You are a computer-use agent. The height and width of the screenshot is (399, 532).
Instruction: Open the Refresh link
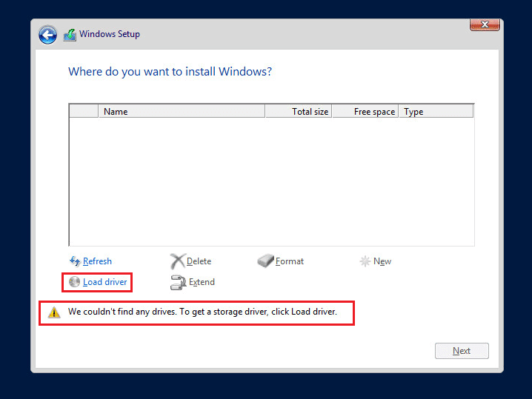pos(97,261)
